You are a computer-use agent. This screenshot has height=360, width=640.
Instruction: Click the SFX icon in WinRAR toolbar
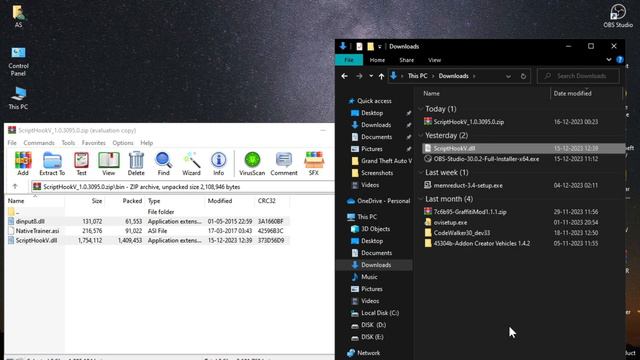click(313, 164)
